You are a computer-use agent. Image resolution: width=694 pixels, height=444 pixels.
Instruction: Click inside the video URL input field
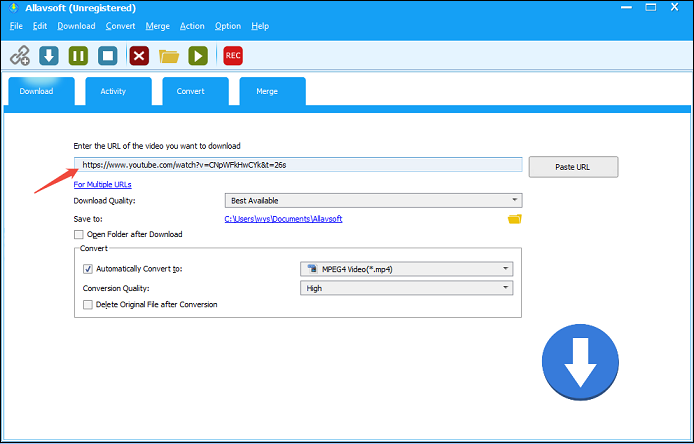point(300,165)
